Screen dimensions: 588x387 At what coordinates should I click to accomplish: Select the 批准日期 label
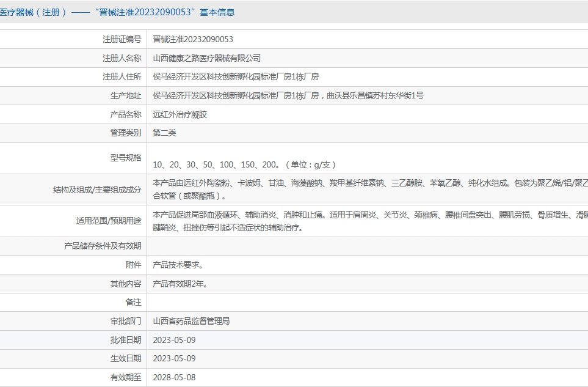point(126,340)
